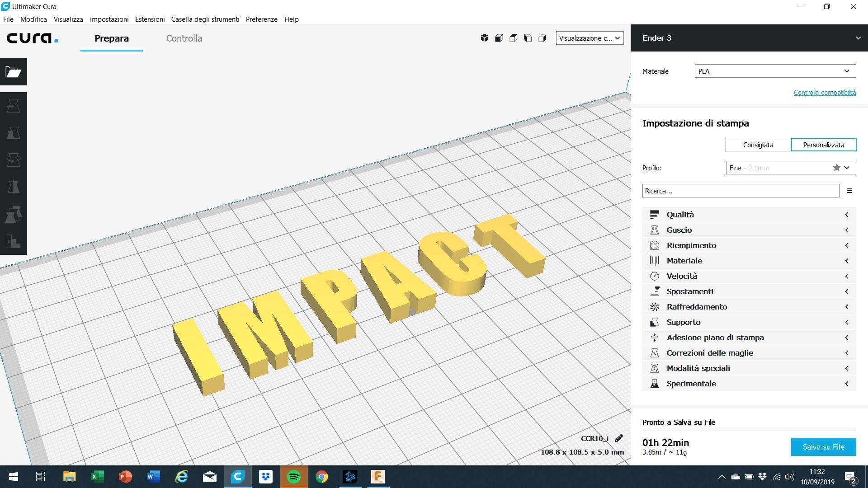Open file with the folder icon
This screenshot has width=868, height=488.
14,72
